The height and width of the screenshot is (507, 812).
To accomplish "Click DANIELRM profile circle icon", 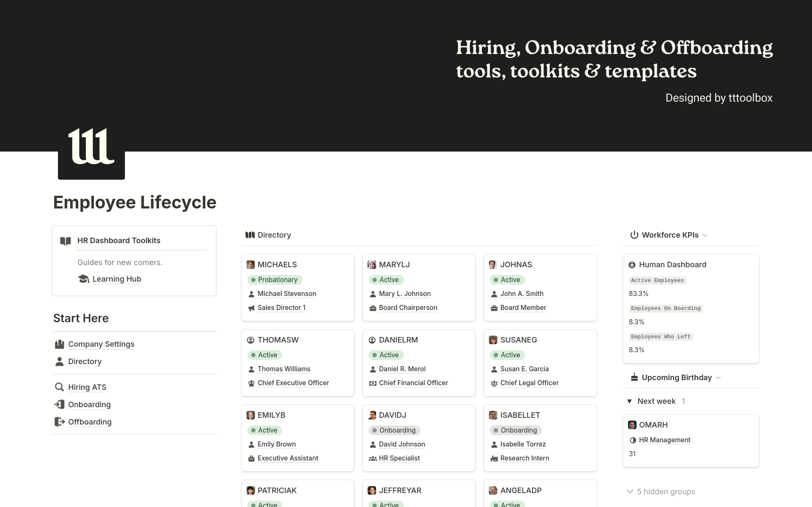I will point(372,340).
